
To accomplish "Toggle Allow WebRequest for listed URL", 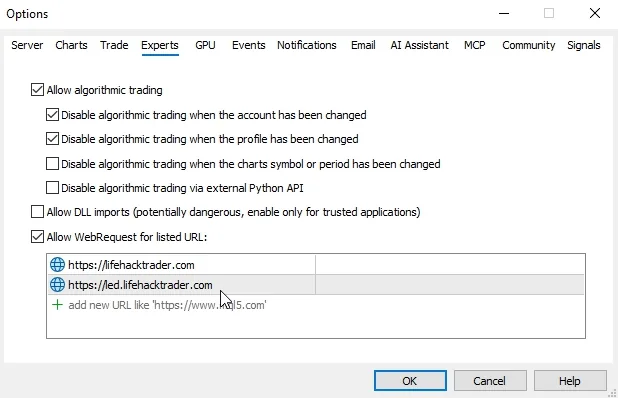I will (x=37, y=237).
